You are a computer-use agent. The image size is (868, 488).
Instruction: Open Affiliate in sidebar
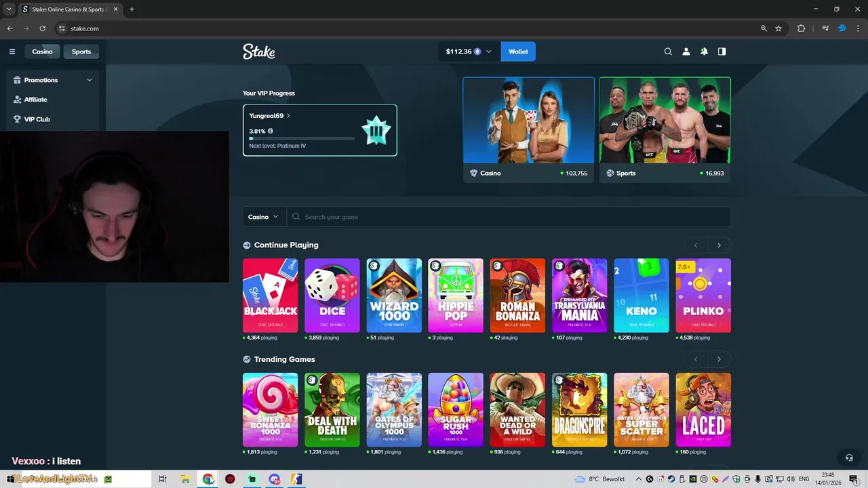36,100
